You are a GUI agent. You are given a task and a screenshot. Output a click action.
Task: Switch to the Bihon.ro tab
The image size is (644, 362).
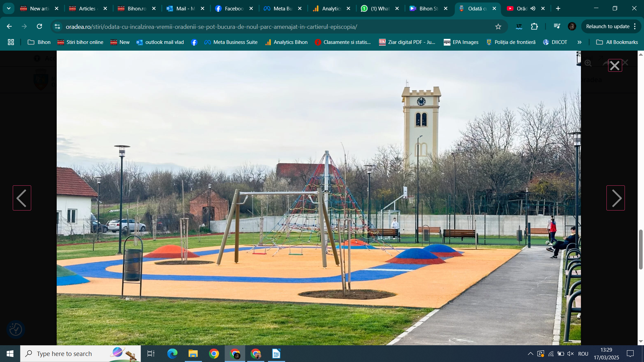coord(136,8)
